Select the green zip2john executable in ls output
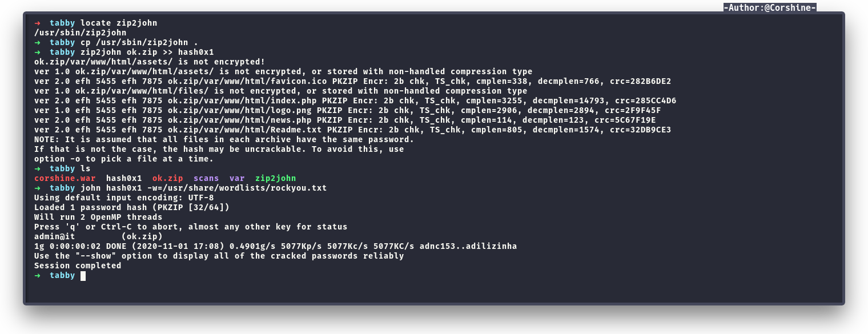 pyautogui.click(x=275, y=178)
